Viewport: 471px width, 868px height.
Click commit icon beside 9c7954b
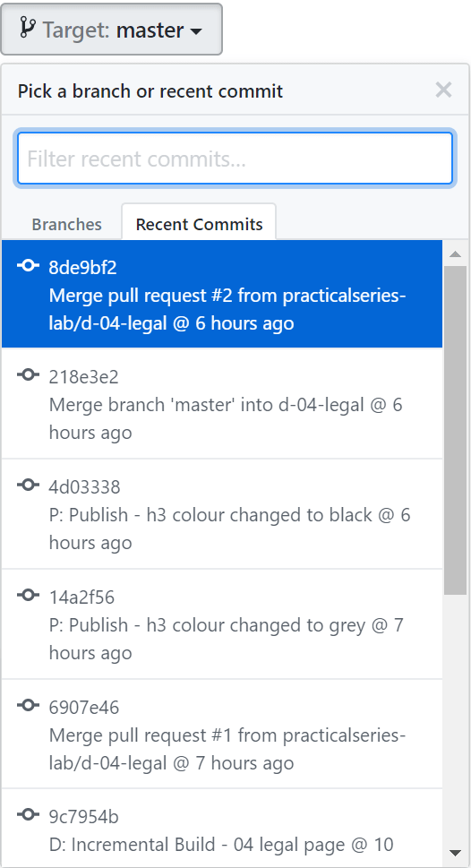click(x=29, y=815)
